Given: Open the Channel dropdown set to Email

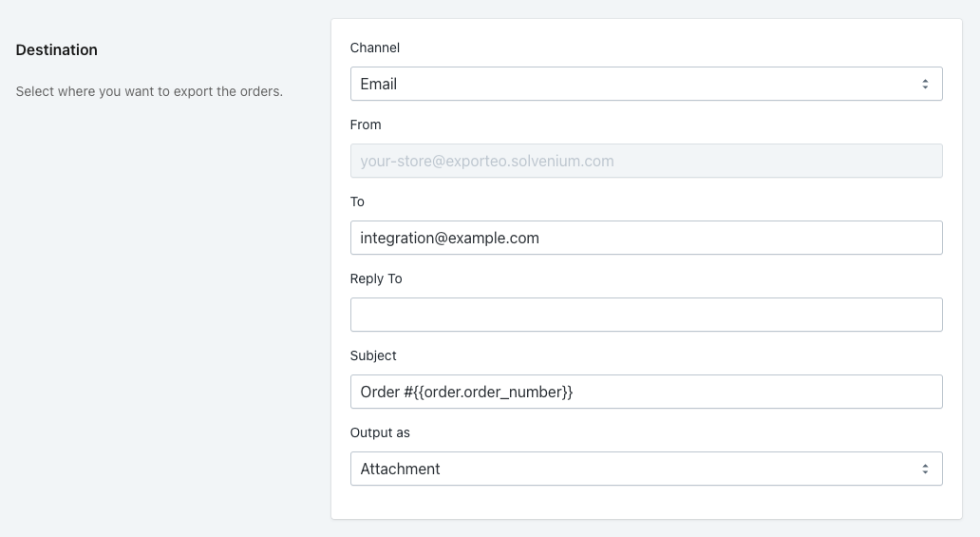Looking at the screenshot, I should [x=646, y=84].
